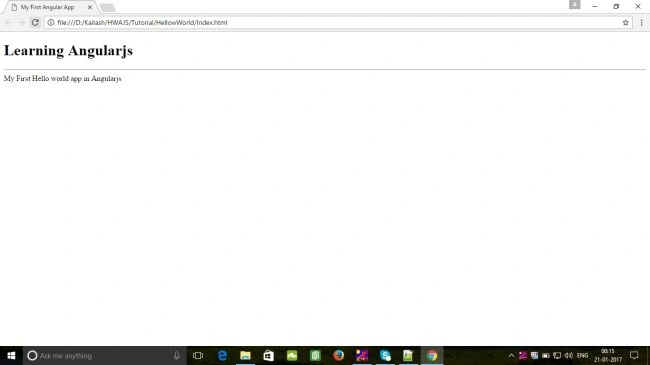Click the forward navigation arrow
The image size is (650, 365).
22,22
